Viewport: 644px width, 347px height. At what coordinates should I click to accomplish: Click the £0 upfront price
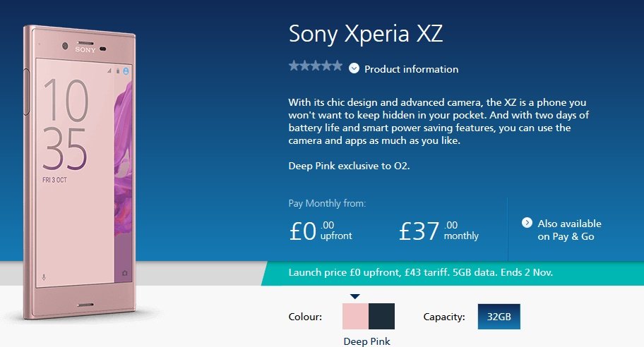coord(321,231)
